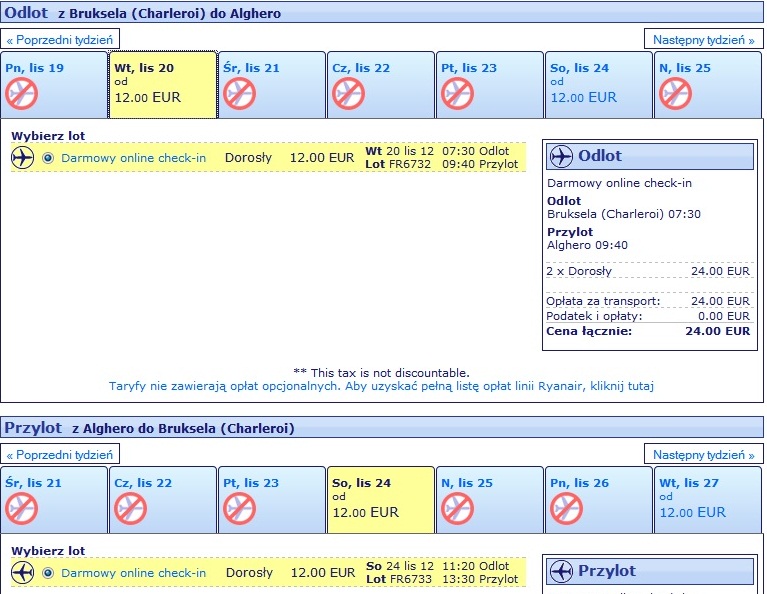Choose the So, lis 24 departure date tab

click(x=599, y=85)
